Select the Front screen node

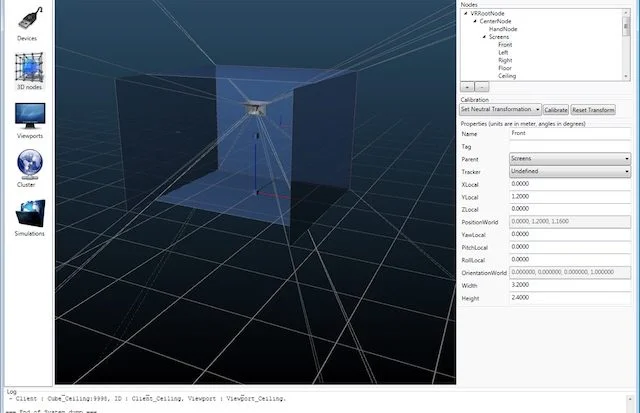tap(505, 44)
